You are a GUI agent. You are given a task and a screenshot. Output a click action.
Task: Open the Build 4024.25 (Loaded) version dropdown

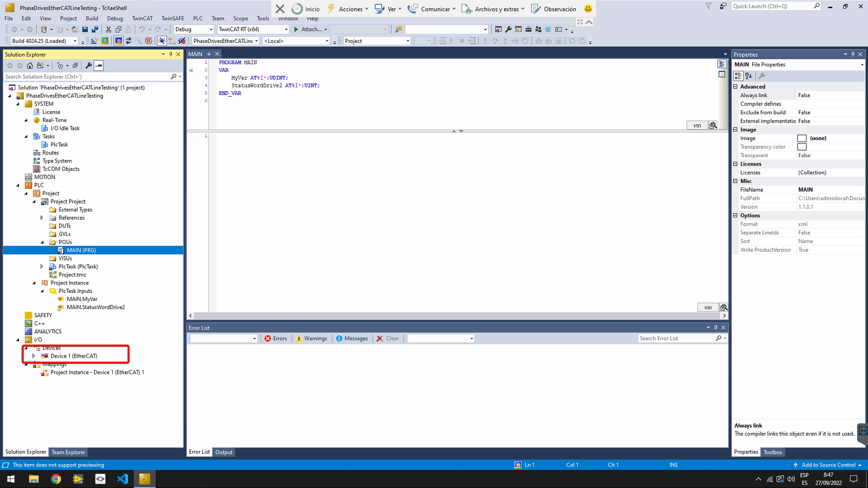44,41
